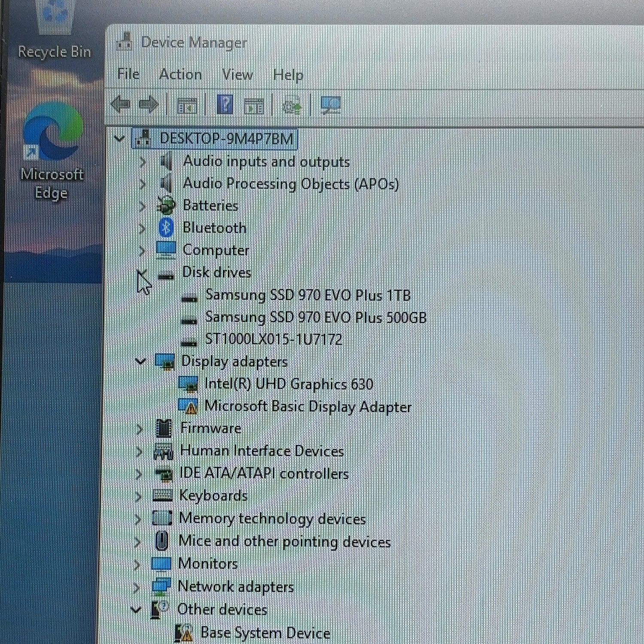Expand the Keyboards category arrow

pos(138,496)
